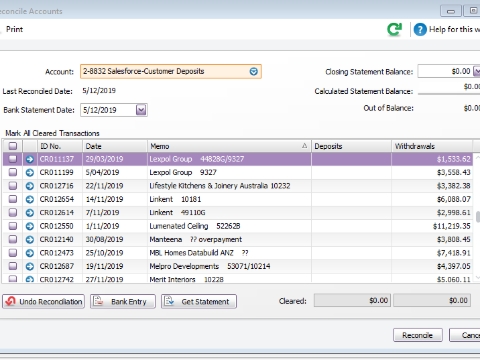Click withdrawal amount $11,219.35

point(452,226)
